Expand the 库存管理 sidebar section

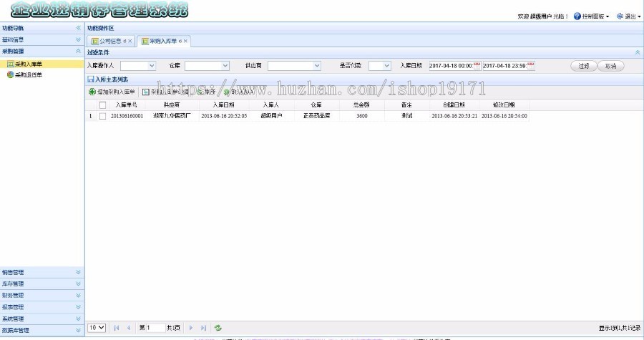point(78,283)
